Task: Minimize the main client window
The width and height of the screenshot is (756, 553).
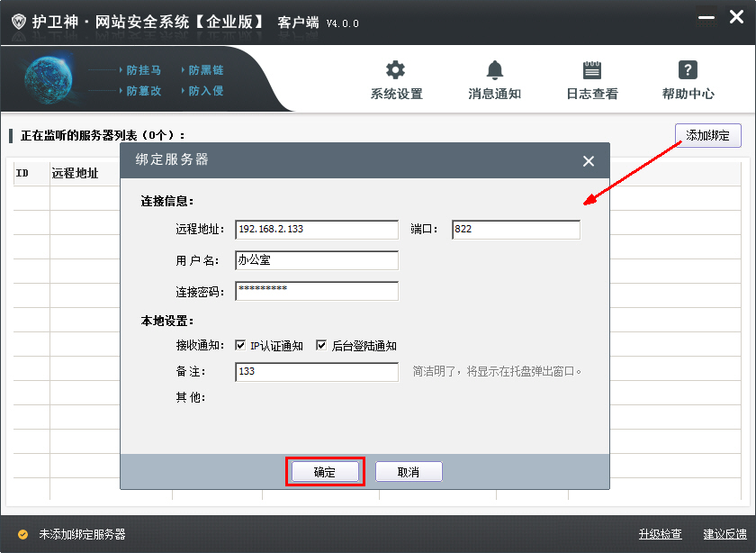Action: [x=706, y=18]
